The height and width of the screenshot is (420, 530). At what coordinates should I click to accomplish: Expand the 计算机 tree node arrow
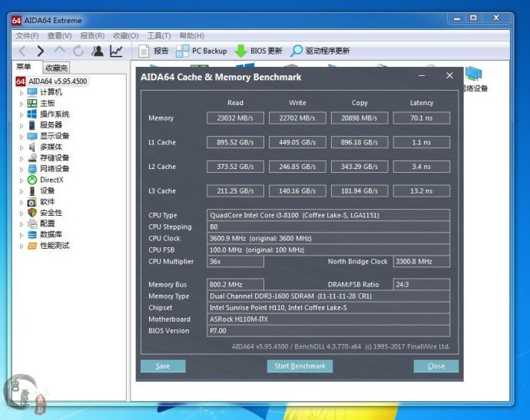tap(22, 93)
